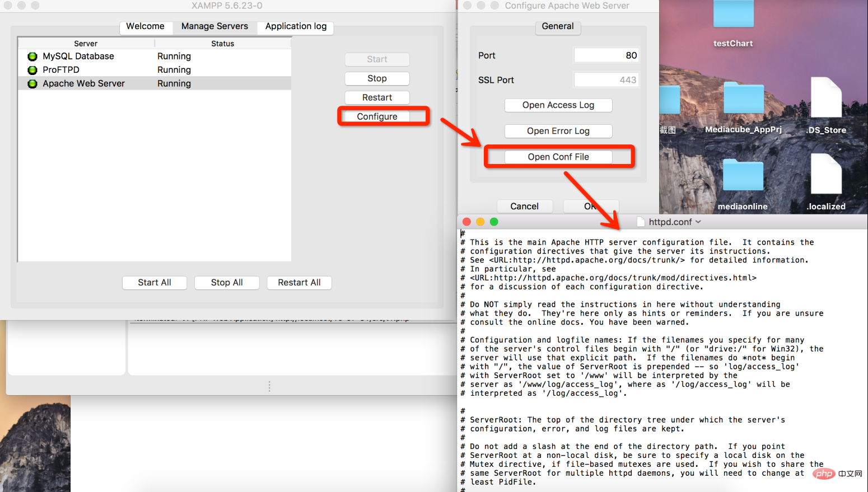Screen dimensions: 868x492
Task: Close the httpd.conf window with the red button
Action: click(x=466, y=222)
